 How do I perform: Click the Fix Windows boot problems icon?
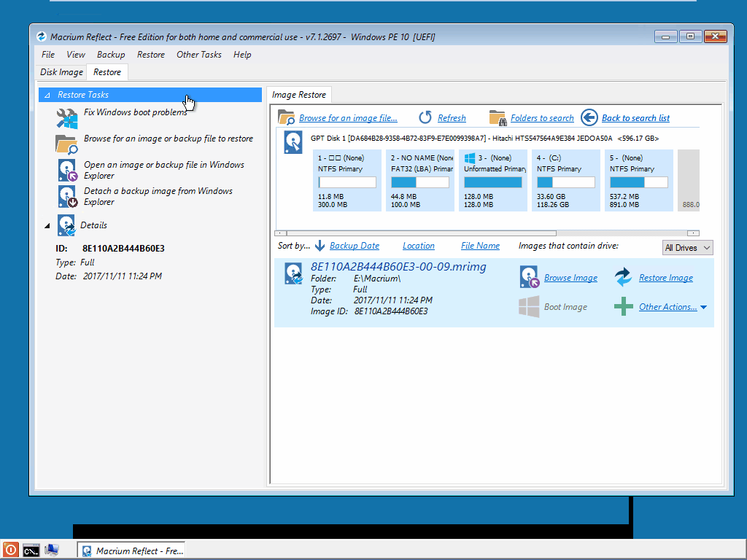(x=66, y=118)
